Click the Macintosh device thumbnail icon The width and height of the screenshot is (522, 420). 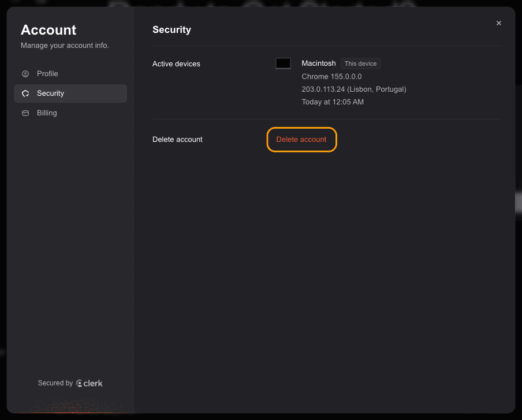coord(283,63)
